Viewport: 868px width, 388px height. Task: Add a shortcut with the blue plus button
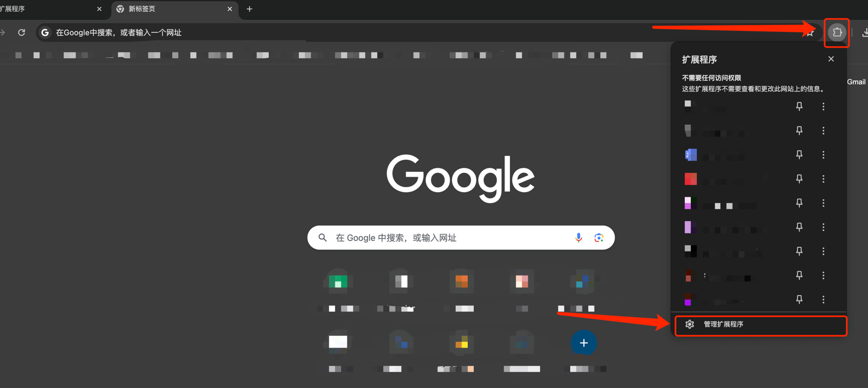[583, 343]
